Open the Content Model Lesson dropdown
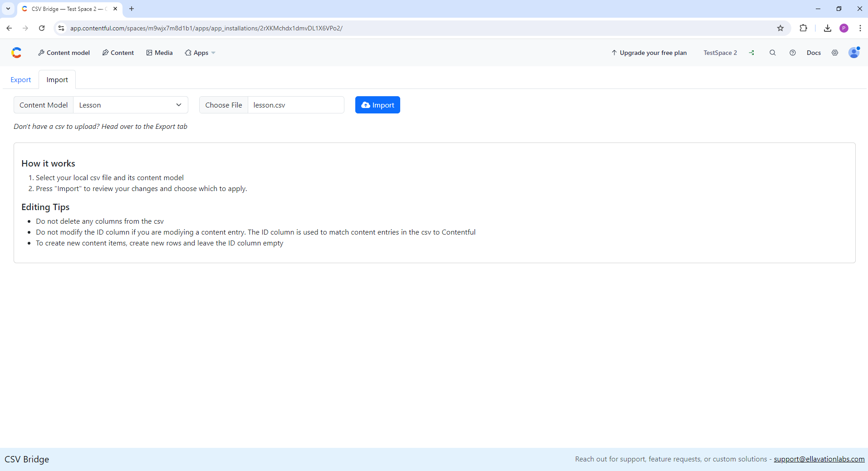Image resolution: width=868 pixels, height=471 pixels. click(131, 105)
